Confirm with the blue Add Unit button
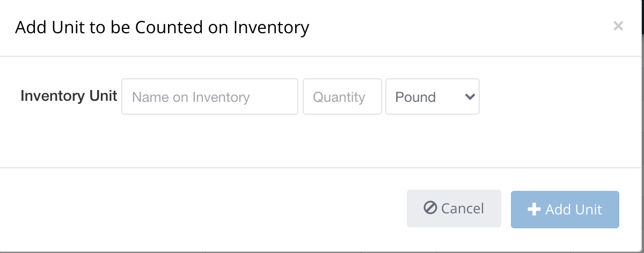This screenshot has width=644, height=253. 565,209
